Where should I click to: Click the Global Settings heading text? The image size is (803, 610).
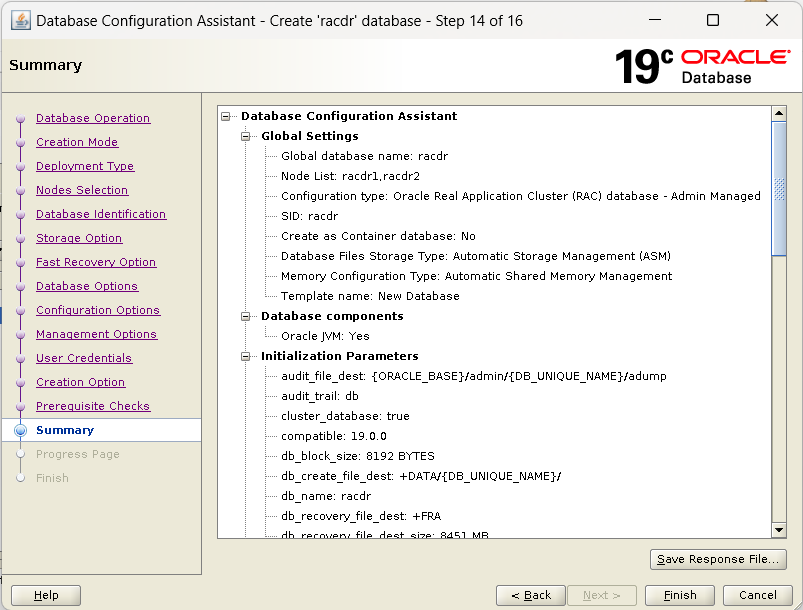[310, 136]
